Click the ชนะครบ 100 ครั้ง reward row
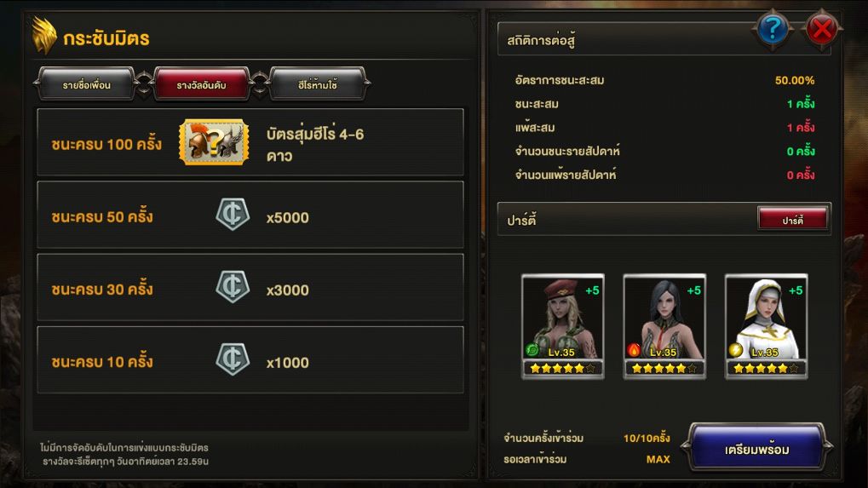 250,142
